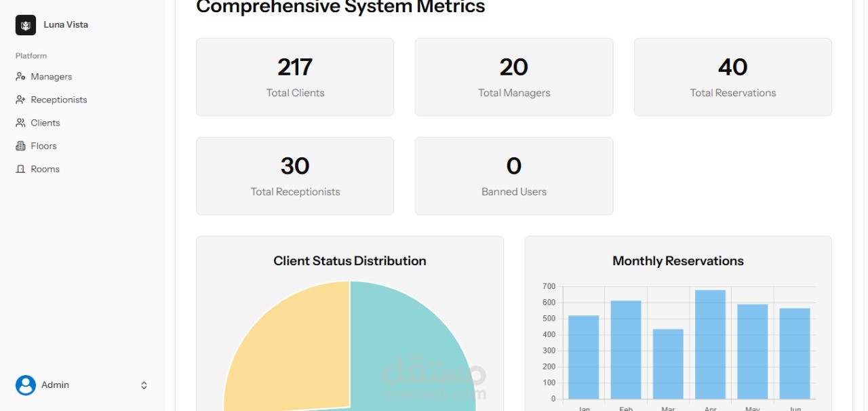The height and width of the screenshot is (411, 868).
Task: Expand the Admin account chevron menu
Action: 144,385
